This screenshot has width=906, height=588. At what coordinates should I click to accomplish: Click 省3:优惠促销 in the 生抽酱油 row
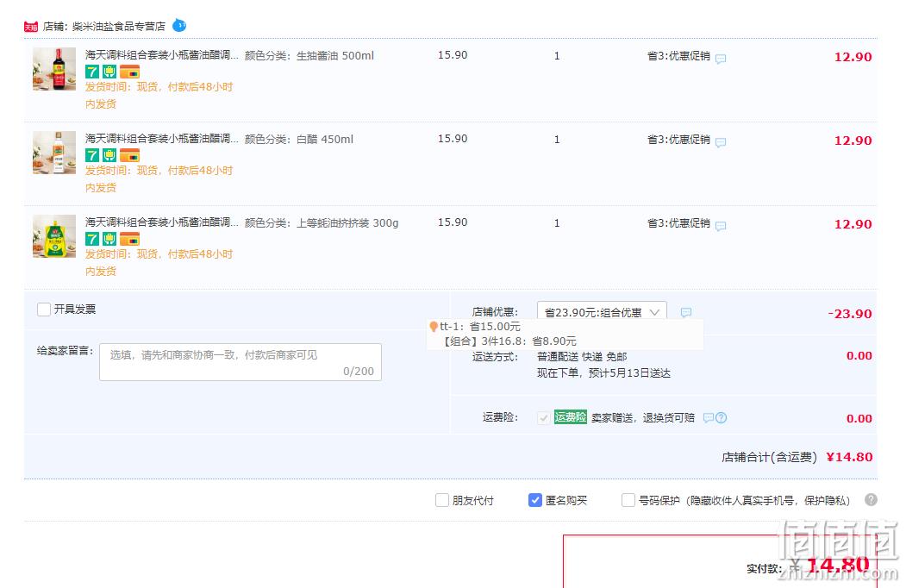pos(678,56)
